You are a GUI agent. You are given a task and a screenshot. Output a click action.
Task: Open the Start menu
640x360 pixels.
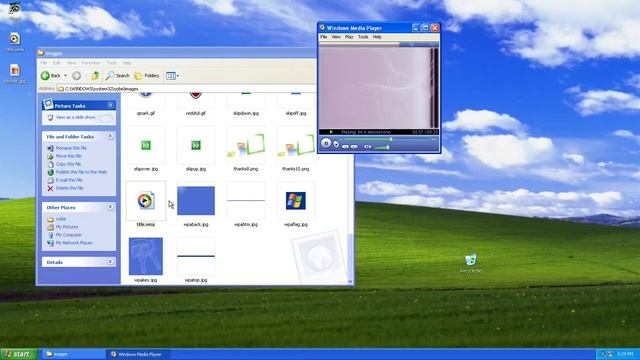[19, 354]
